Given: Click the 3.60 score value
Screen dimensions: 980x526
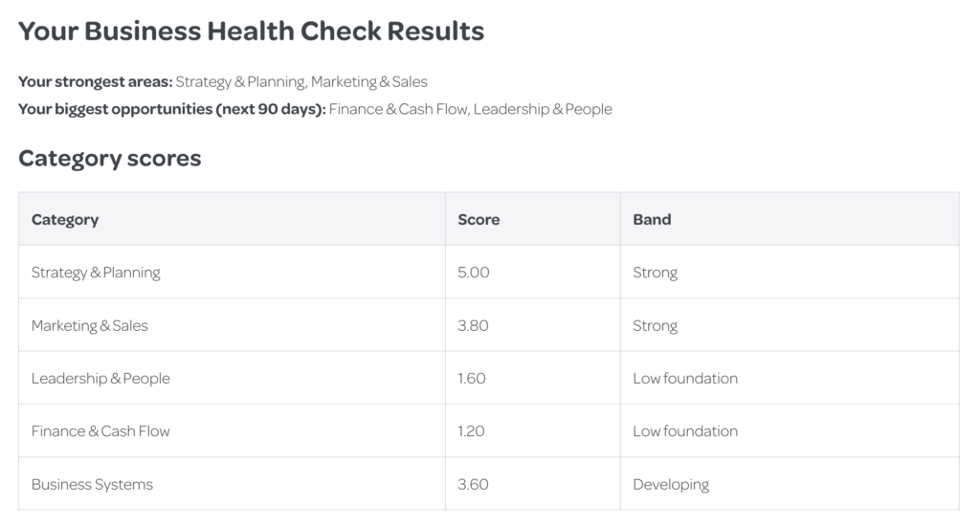Looking at the screenshot, I should [473, 484].
